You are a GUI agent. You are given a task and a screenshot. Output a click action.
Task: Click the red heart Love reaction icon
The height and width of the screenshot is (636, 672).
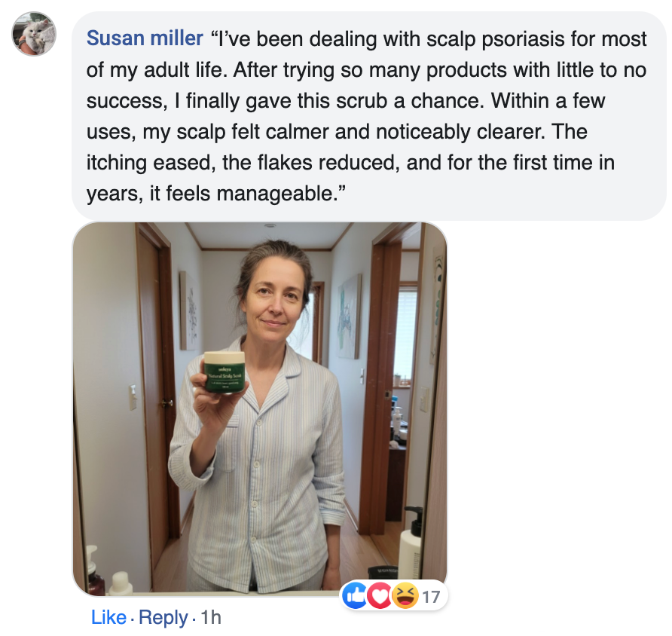coord(379,597)
